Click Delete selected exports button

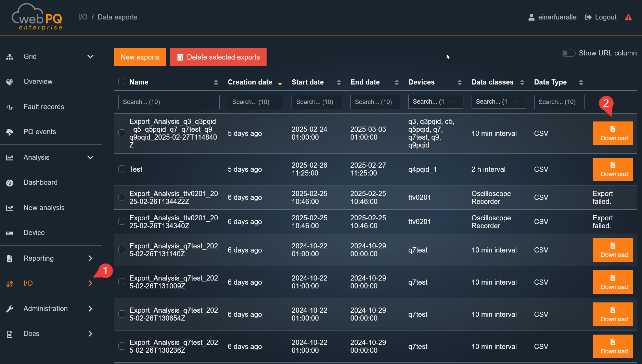coord(218,57)
